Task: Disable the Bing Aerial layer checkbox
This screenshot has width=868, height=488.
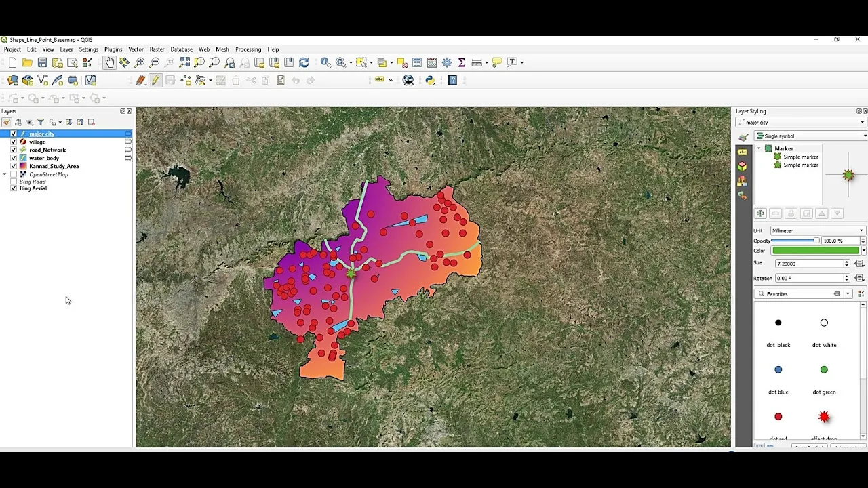Action: [14, 188]
